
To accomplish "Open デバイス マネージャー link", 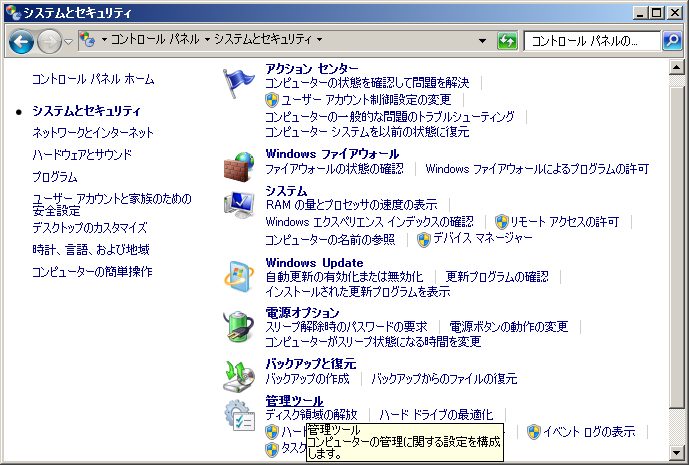I will [x=482, y=238].
